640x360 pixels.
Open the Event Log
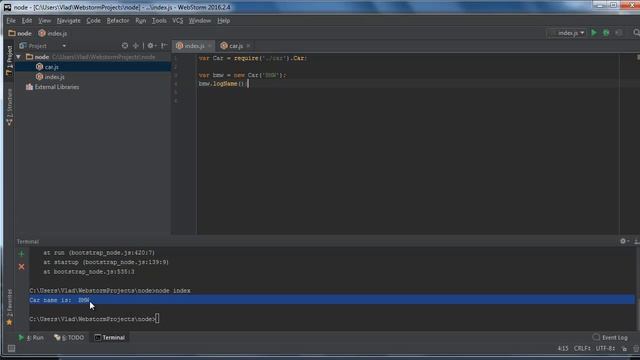pos(610,338)
